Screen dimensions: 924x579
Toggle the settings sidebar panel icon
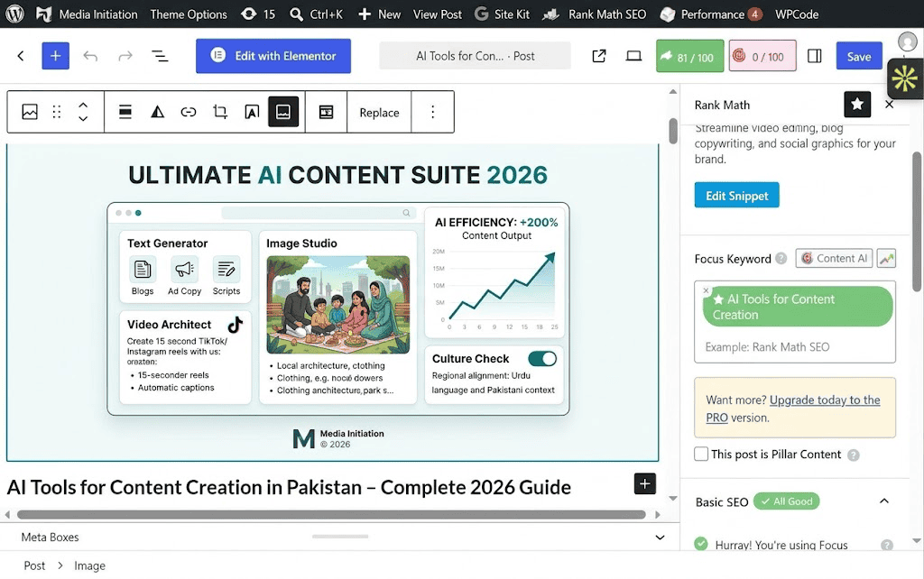click(x=815, y=56)
